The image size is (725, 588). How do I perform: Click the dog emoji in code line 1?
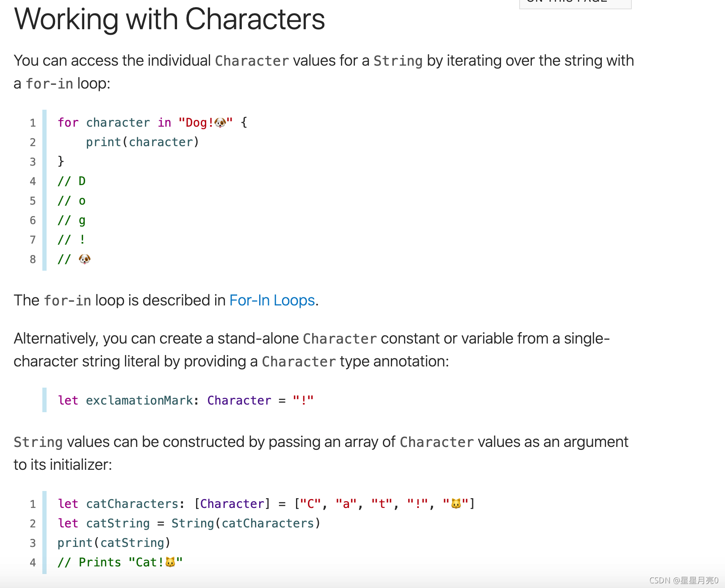coord(220,122)
